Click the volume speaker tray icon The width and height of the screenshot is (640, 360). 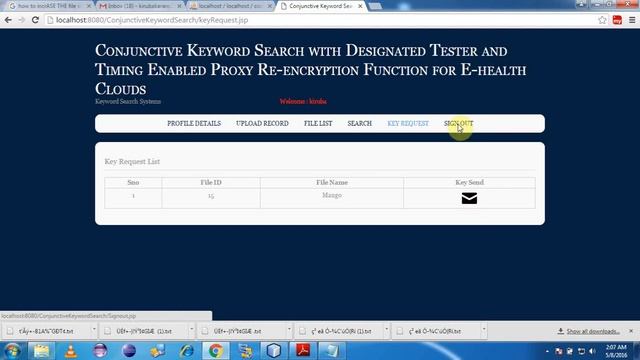(592, 351)
